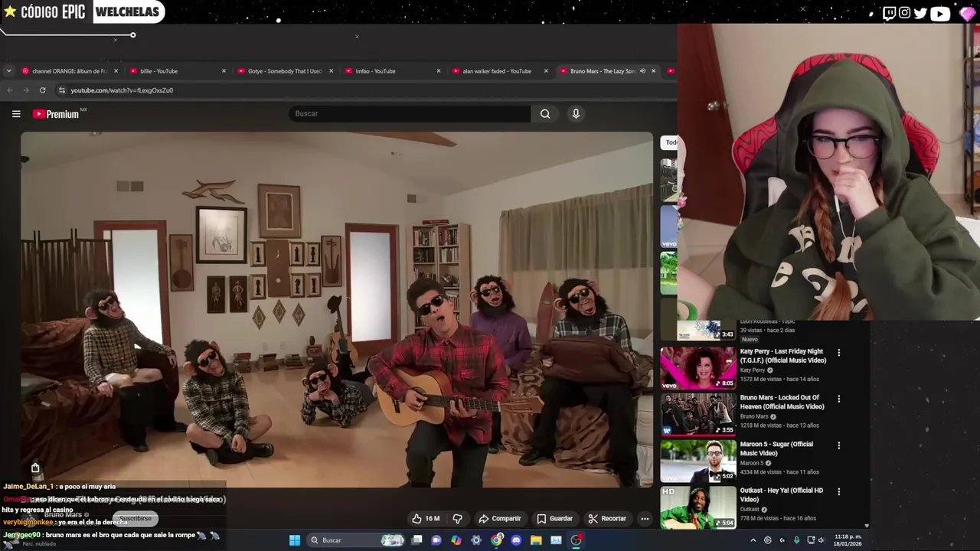Open Chrome from the taskbar
This screenshot has width=980, height=551.
(496, 540)
